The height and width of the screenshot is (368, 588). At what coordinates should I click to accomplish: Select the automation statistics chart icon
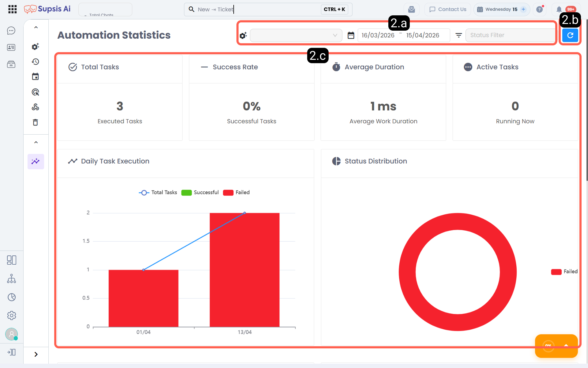[36, 161]
